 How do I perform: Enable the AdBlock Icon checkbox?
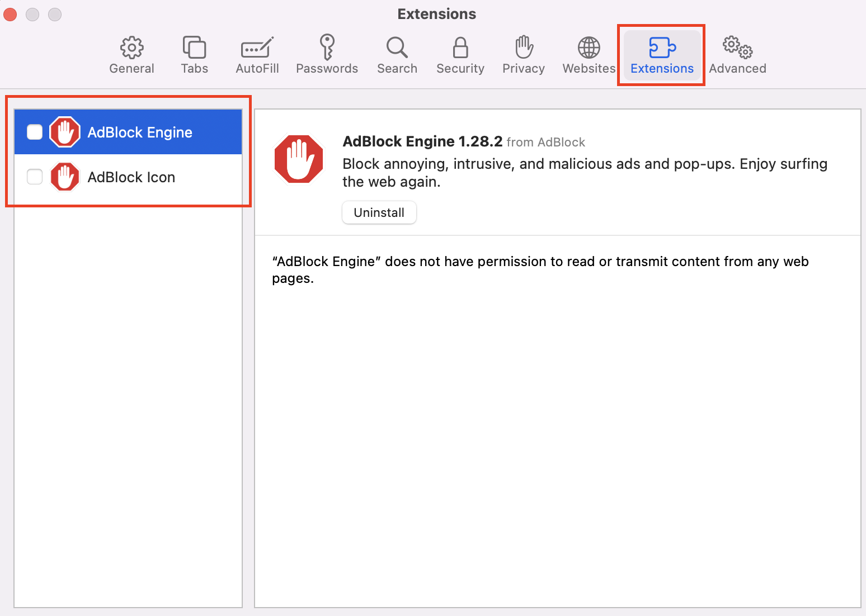tap(35, 177)
